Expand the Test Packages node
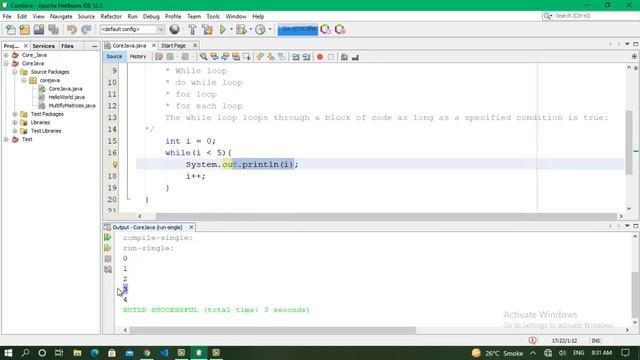The height and width of the screenshot is (360, 640). [15, 114]
